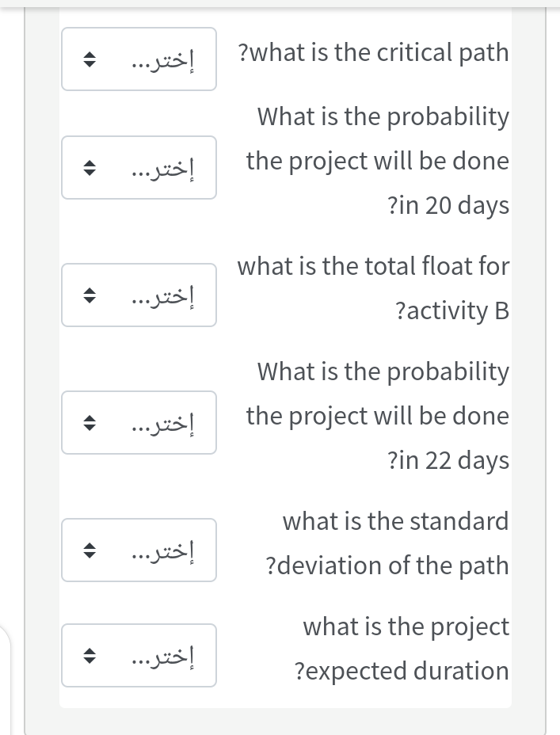This screenshot has height=735, width=560.
Task: Open the dropdown for the critical path question
Action: [139, 59]
